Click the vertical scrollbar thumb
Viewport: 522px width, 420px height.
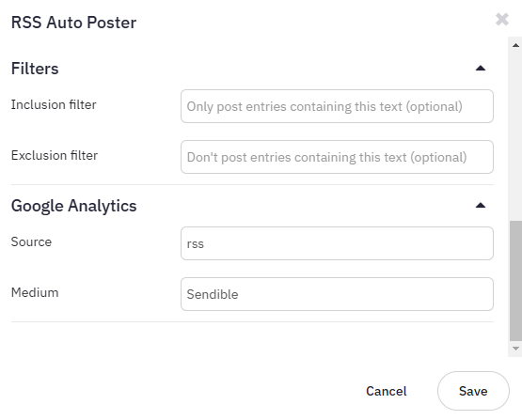point(515,281)
